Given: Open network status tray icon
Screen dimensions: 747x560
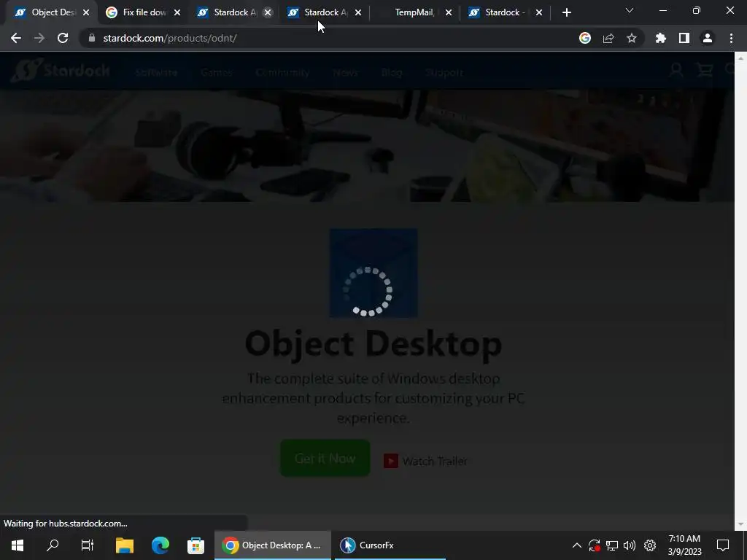Looking at the screenshot, I should tap(612, 545).
